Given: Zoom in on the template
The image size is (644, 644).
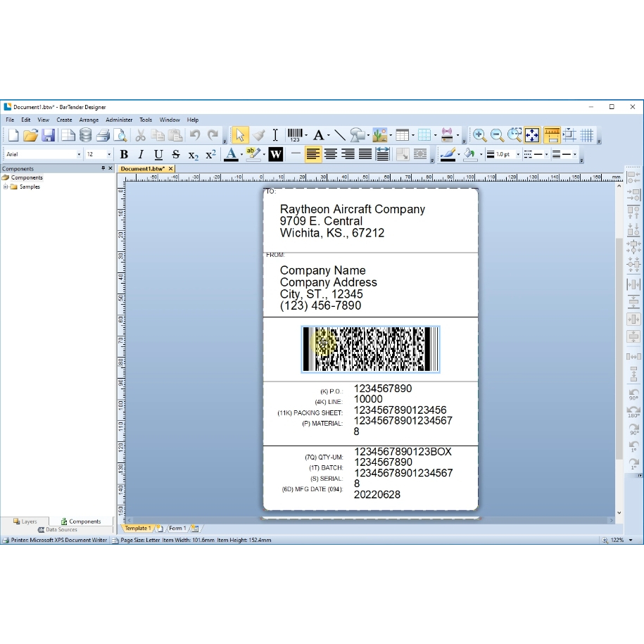Looking at the screenshot, I should [x=479, y=135].
